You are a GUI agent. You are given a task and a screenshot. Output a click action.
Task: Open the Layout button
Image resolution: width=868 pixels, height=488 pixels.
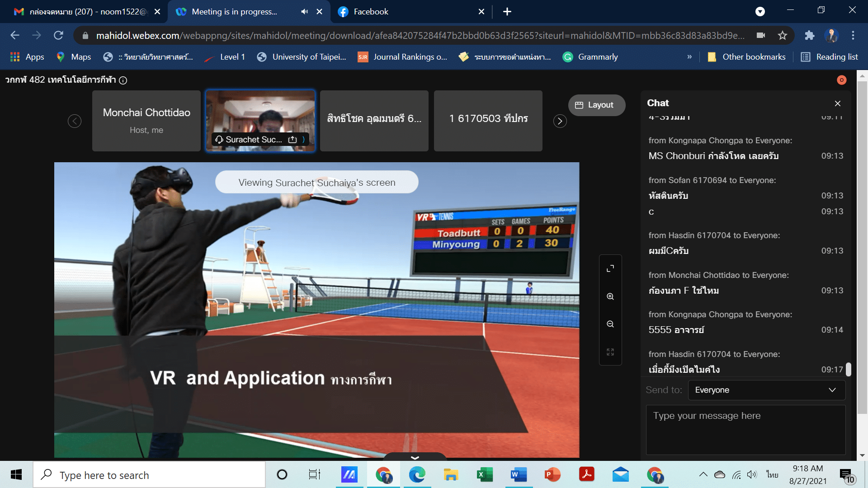tap(596, 105)
